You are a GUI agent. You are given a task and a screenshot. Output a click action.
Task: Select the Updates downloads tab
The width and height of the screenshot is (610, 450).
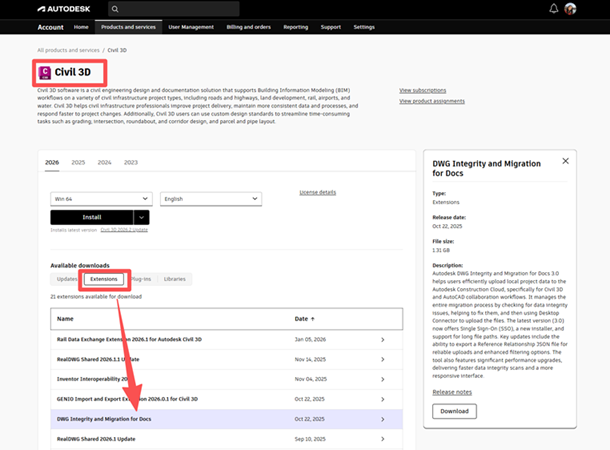(67, 279)
